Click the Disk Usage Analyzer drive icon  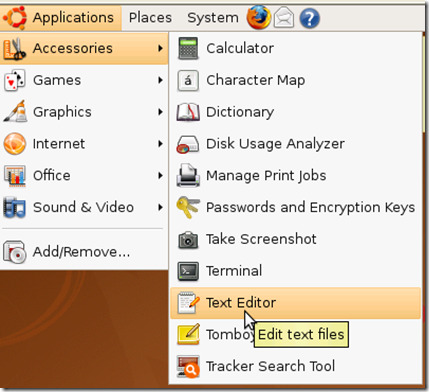(x=188, y=144)
